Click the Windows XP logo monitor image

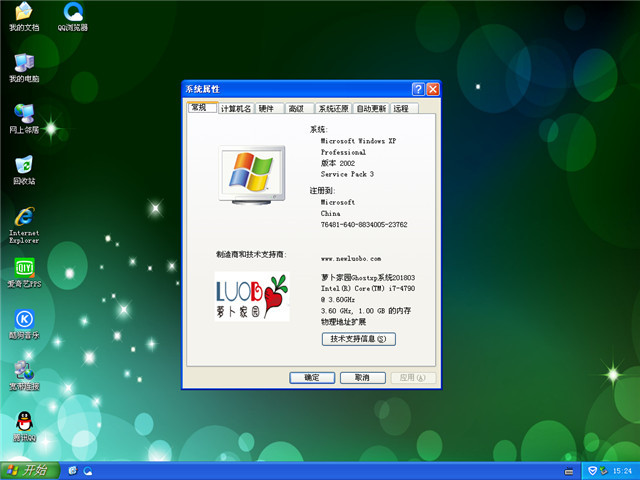252,175
